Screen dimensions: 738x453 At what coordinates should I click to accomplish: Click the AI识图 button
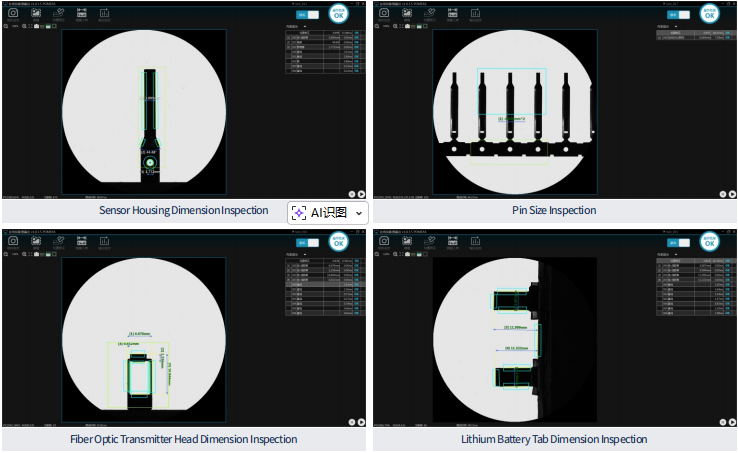click(320, 213)
